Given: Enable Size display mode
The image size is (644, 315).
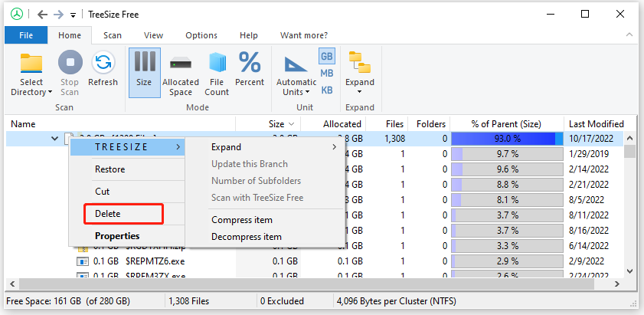Looking at the screenshot, I should 144,72.
